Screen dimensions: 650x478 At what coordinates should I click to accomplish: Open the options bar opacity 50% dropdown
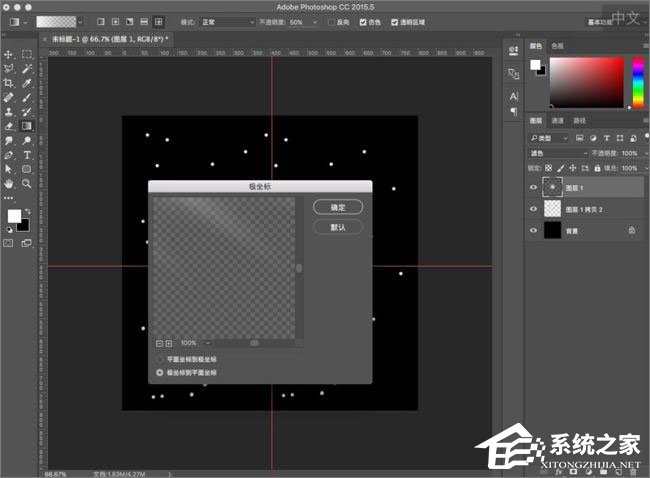(315, 22)
